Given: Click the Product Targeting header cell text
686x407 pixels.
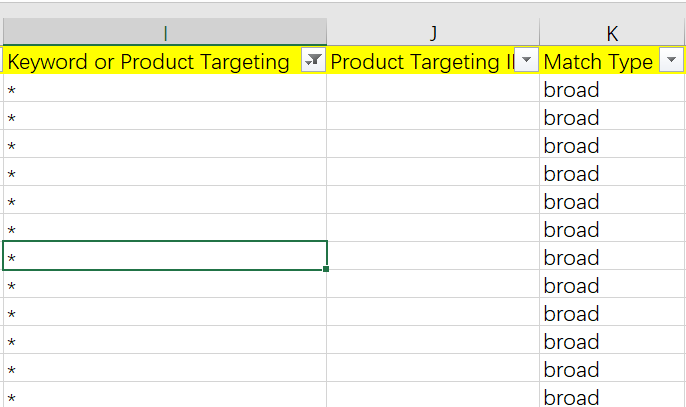Looking at the screenshot, I should pos(420,62).
